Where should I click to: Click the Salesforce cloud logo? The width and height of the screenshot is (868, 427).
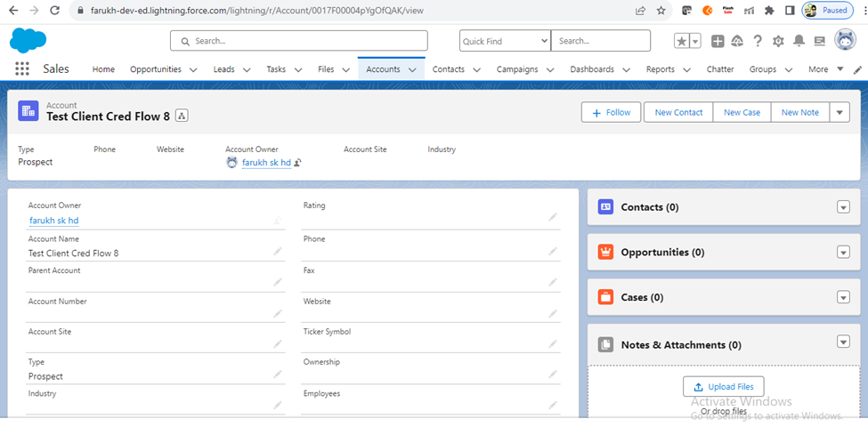28,40
